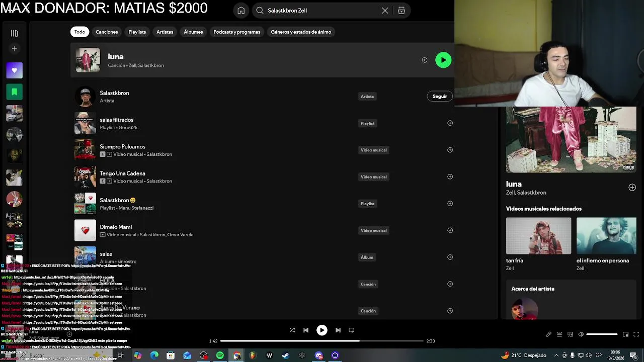Open Microsoft Edge from taskbar
Image resolution: width=644 pixels, height=362 pixels.
tap(154, 355)
